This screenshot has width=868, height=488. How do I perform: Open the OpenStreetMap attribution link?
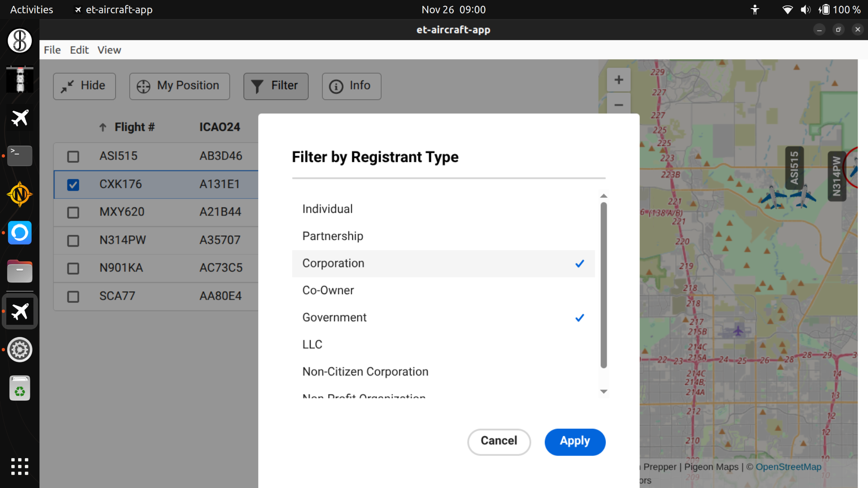coord(788,467)
